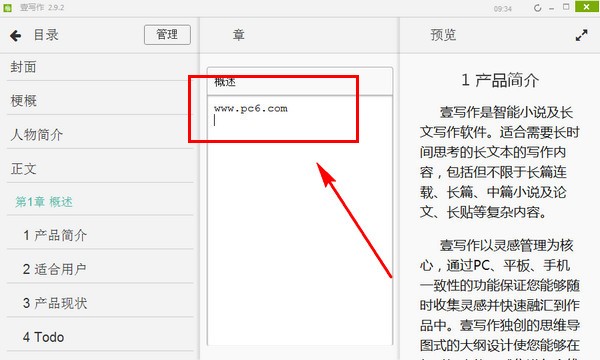600x360 pixels.
Task: Click the 章 column header
Action: [239, 35]
